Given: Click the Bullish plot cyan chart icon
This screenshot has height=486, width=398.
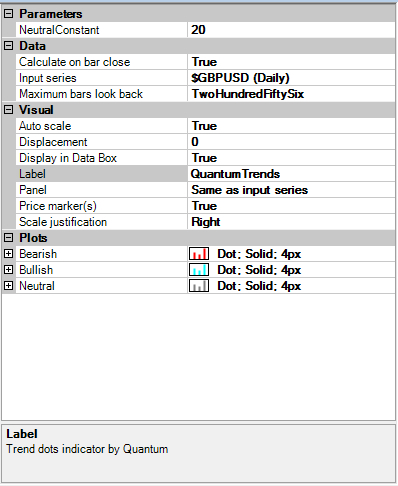Looking at the screenshot, I should pos(199,270).
